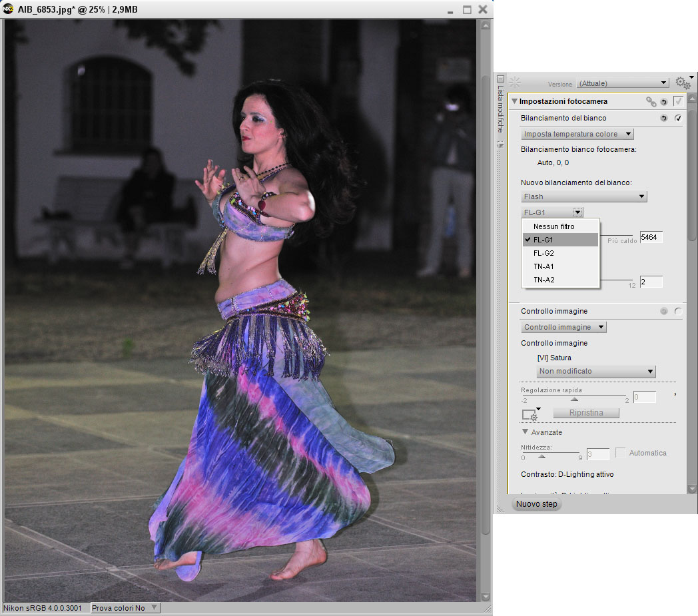Pick TN-A2 from the filter list
This screenshot has height=616, width=698.
(x=560, y=280)
